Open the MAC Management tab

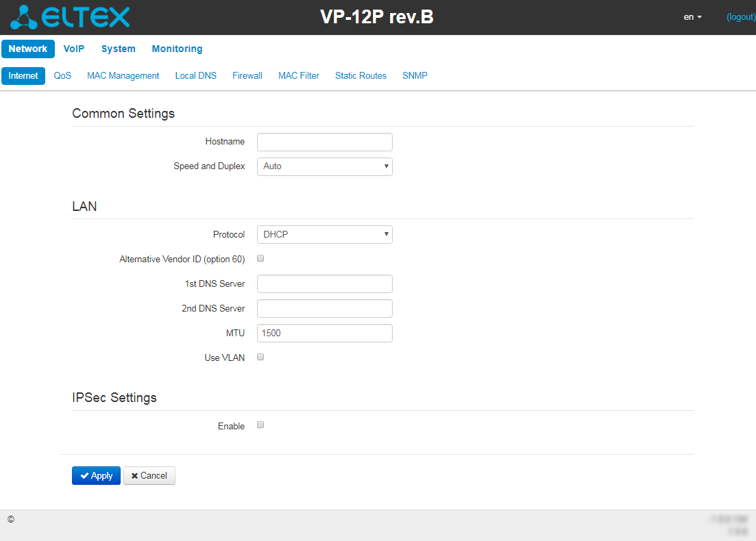pos(123,76)
